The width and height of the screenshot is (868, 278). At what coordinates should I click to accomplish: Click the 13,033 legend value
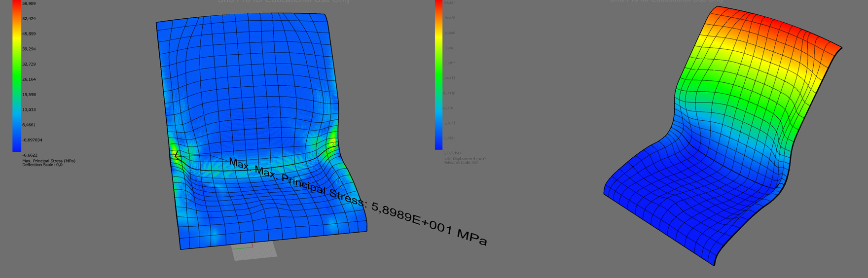click(x=29, y=110)
